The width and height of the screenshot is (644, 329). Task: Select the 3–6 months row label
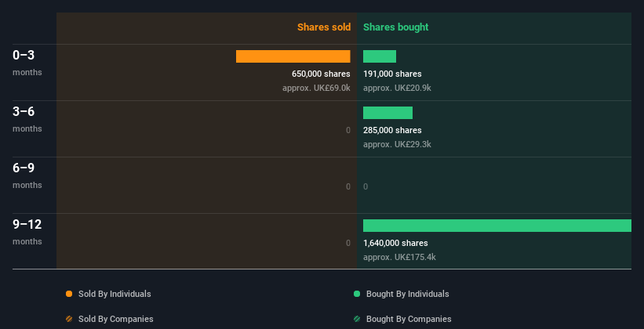(27, 119)
